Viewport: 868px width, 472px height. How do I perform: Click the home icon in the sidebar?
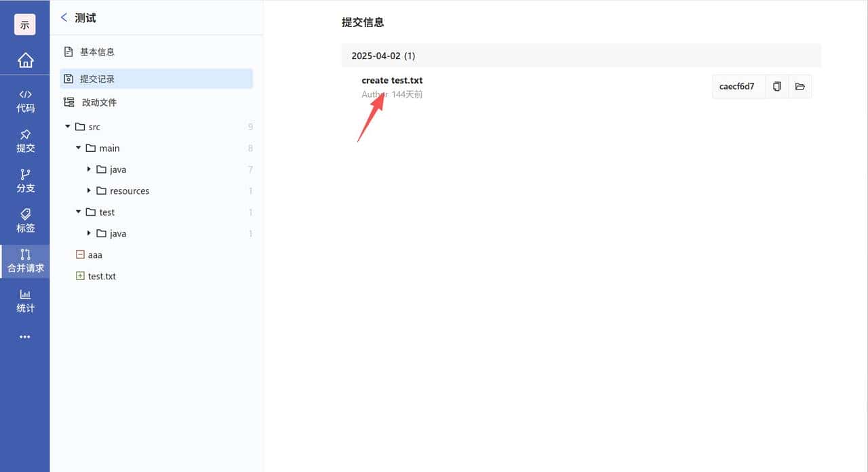(x=25, y=60)
